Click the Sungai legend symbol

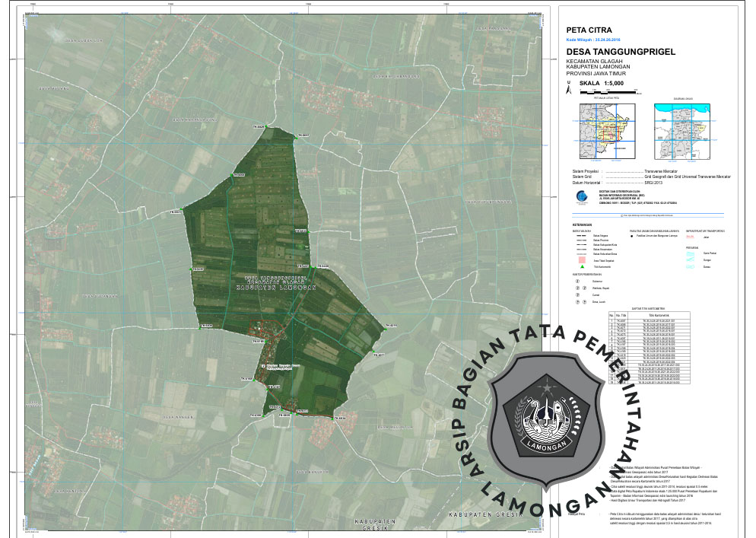pyautogui.click(x=691, y=259)
